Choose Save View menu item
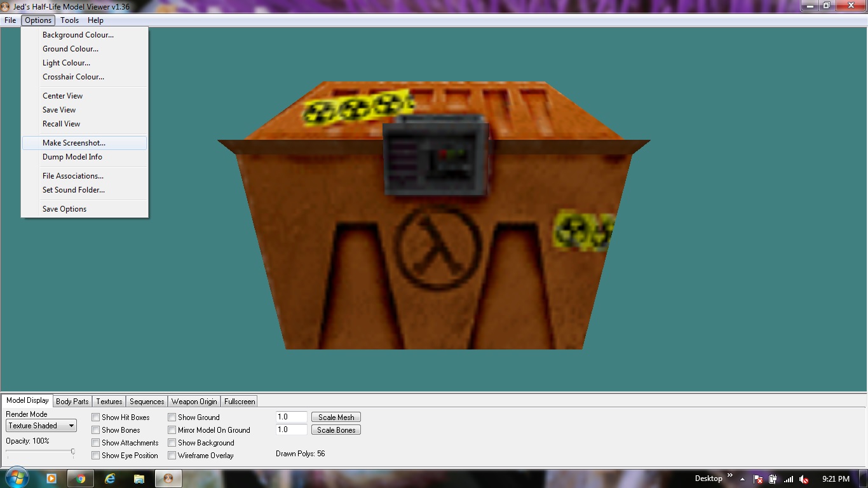868x488 pixels. click(85, 110)
